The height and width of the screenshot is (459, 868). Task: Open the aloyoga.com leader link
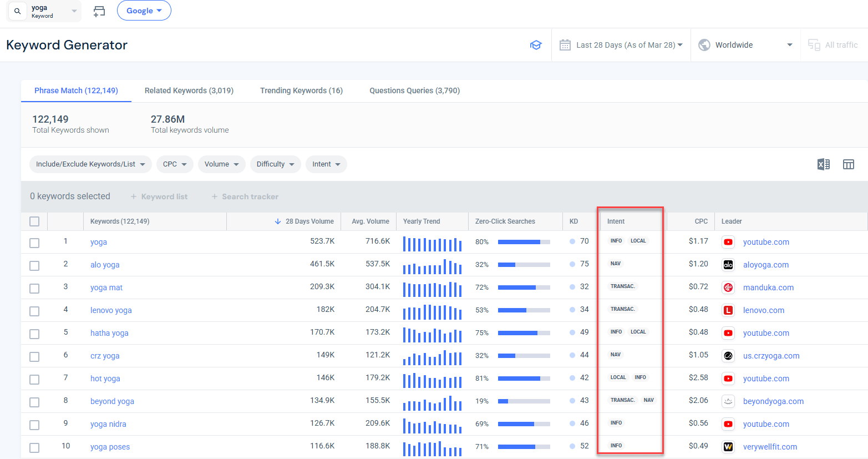tap(766, 265)
